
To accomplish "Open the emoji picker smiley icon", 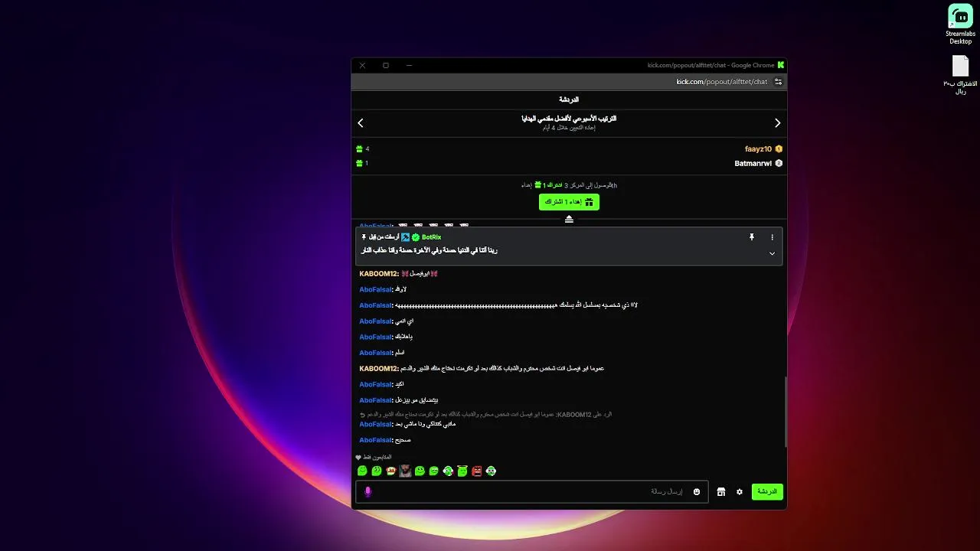I will pos(697,491).
